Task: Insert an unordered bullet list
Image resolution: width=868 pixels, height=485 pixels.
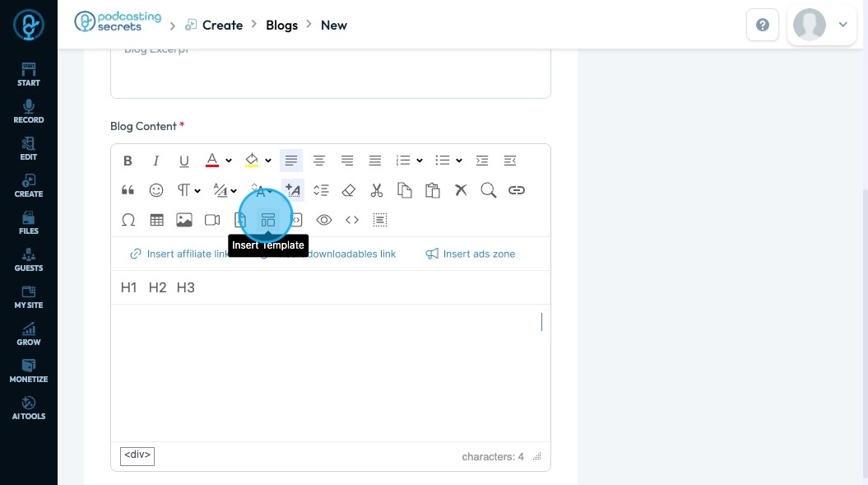Action: pos(443,161)
